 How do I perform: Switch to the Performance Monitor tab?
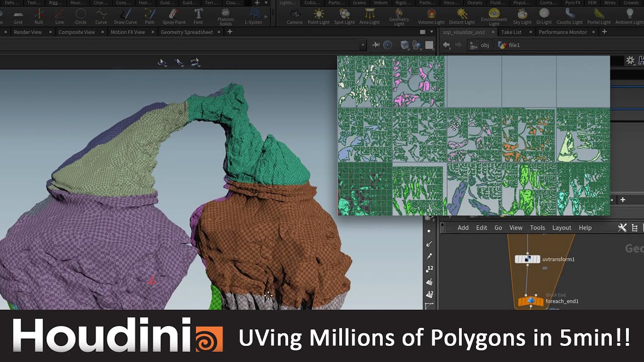563,32
